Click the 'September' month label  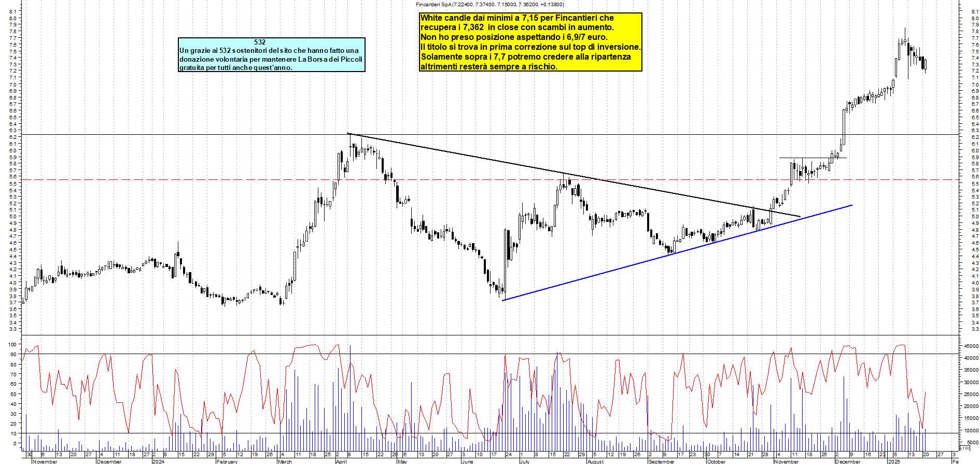pos(662,461)
